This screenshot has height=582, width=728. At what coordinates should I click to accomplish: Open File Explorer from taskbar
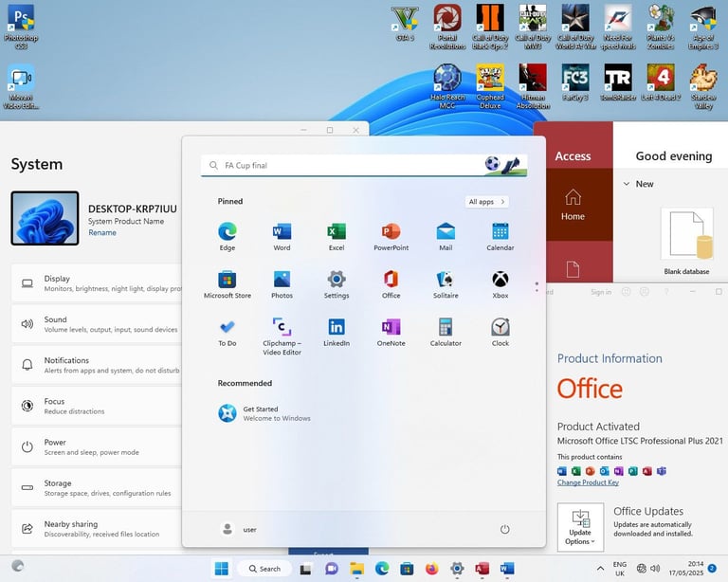tap(356, 569)
